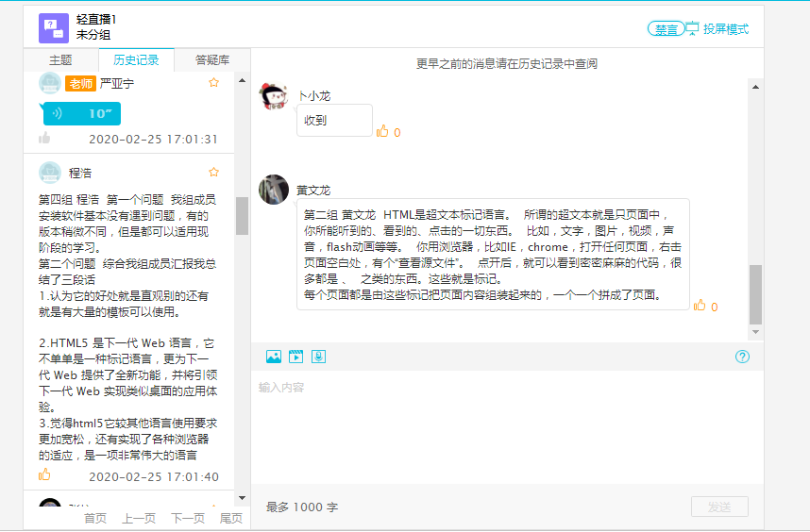
Task: Click thumbs-up under 程浩's history post
Action: point(44,474)
